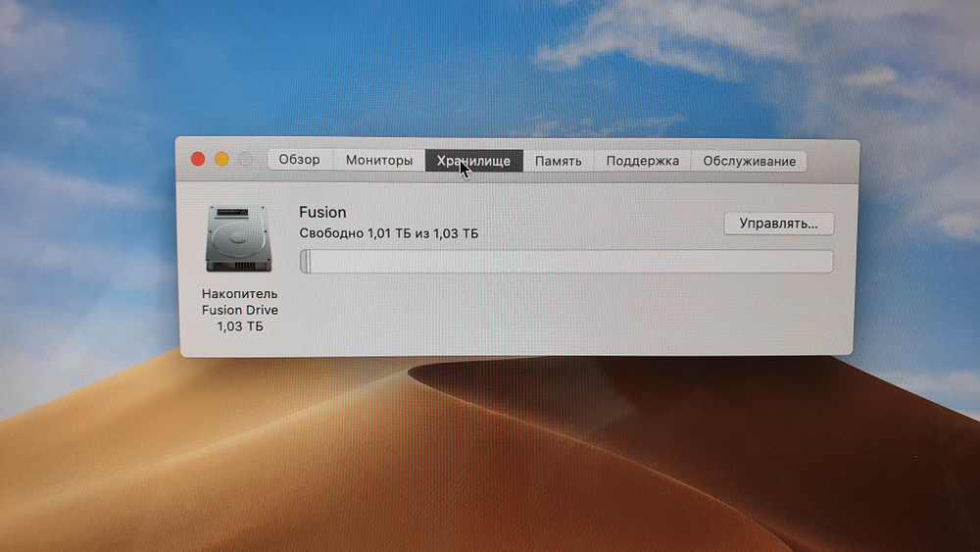
Task: Switch to the Поддержка tab
Action: click(x=643, y=161)
